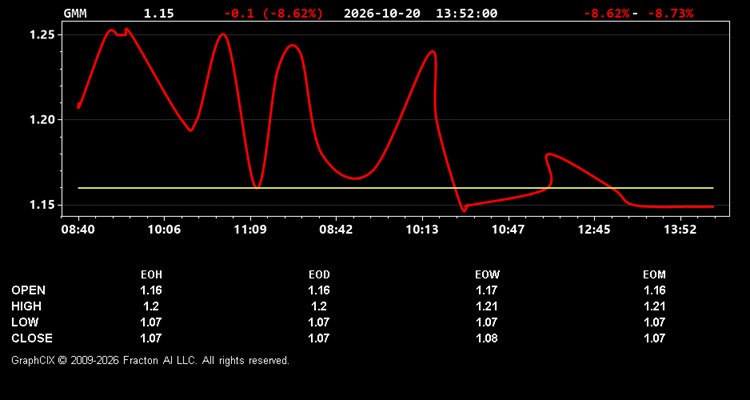
Task: Click the EOH OPEN value 1.16
Action: [151, 290]
